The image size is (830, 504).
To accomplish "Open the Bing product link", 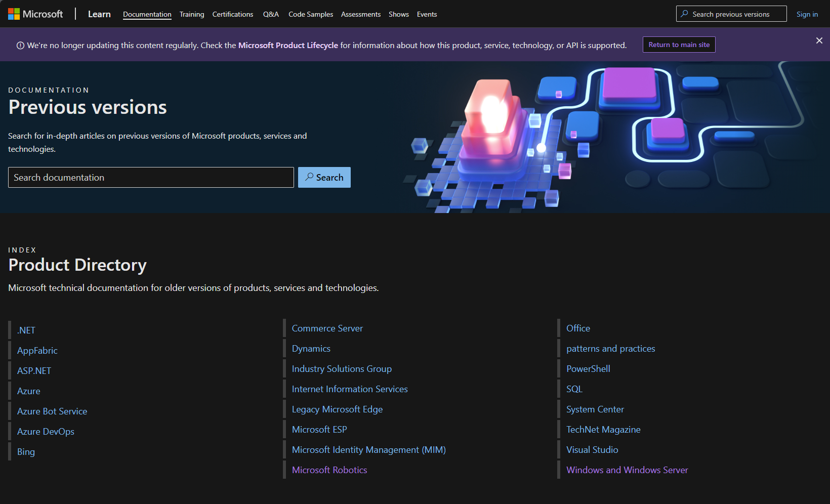I will tap(26, 452).
